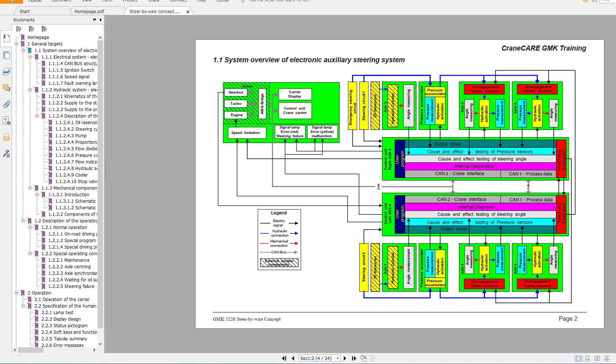Switch to single page view layout
Image resolution: width=616 pixels, height=364 pixels.
coord(579,359)
